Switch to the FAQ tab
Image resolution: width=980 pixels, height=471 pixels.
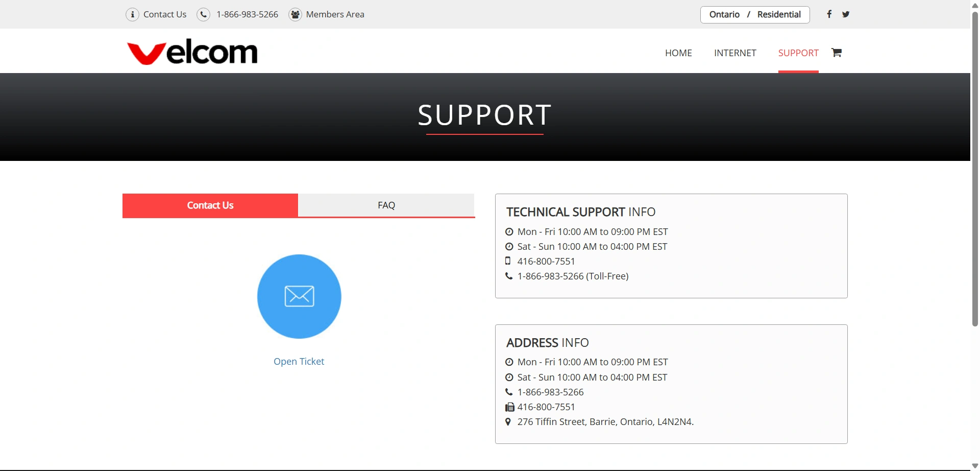tap(386, 205)
